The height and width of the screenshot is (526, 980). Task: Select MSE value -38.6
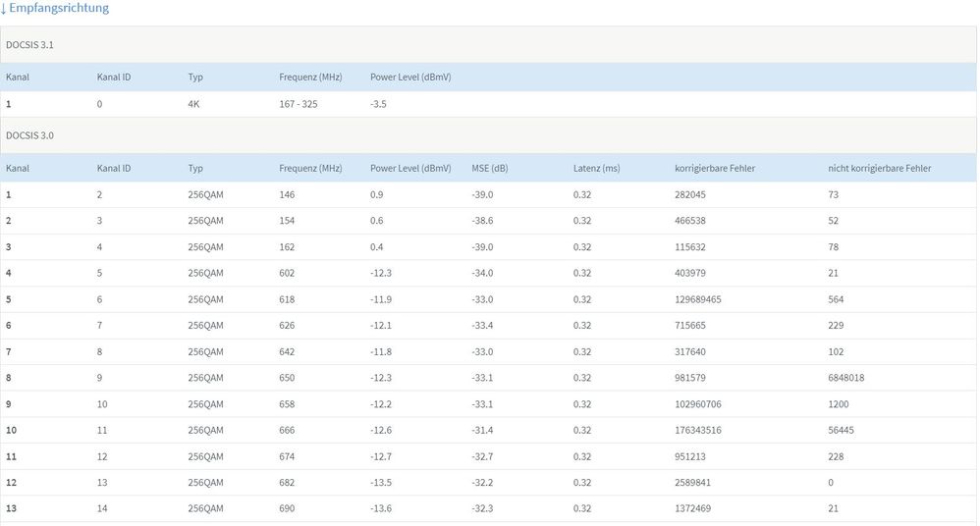[x=482, y=221]
